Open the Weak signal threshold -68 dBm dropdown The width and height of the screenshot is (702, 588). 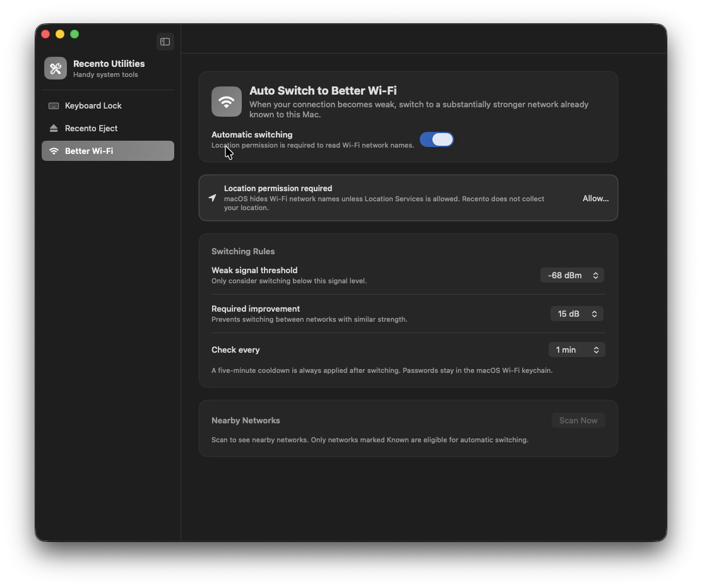(572, 275)
